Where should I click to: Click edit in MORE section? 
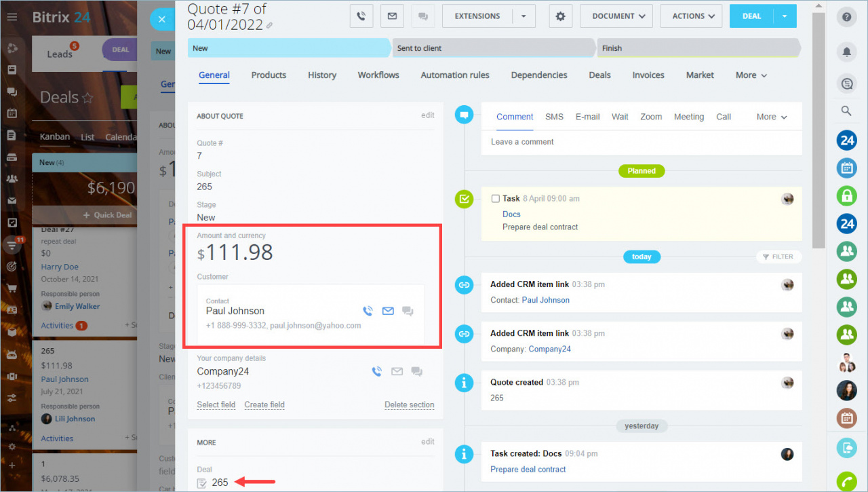point(427,442)
